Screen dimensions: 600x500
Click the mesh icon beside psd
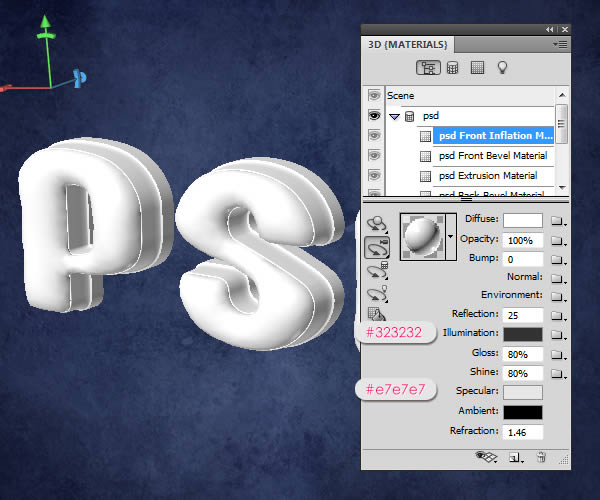pyautogui.click(x=409, y=116)
